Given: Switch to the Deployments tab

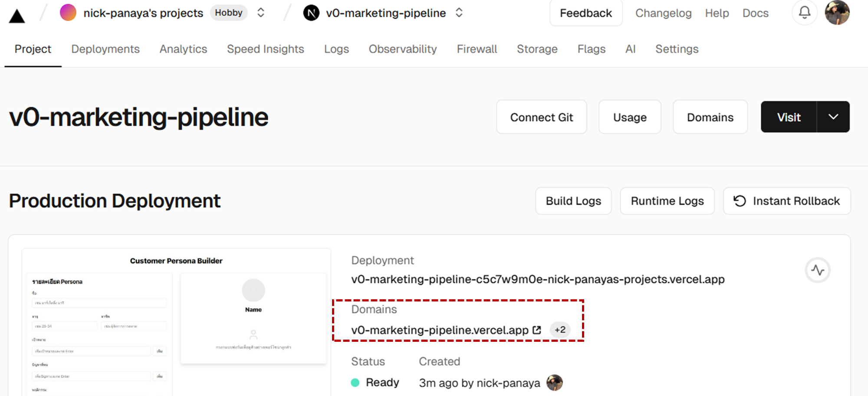Looking at the screenshot, I should (105, 49).
